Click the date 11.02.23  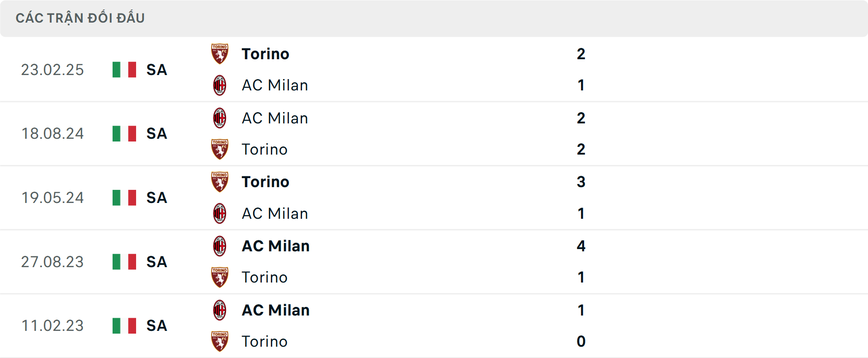52,325
